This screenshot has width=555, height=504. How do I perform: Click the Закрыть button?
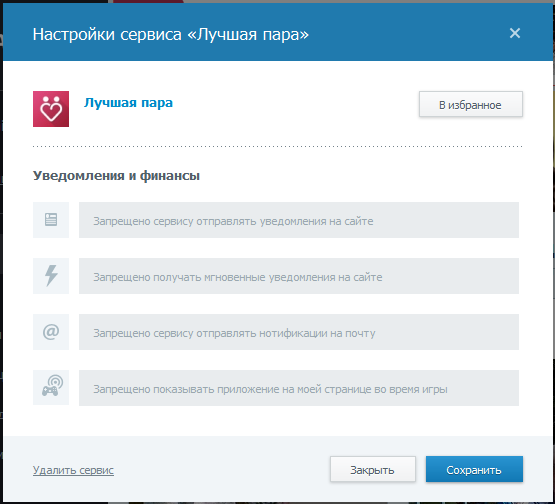click(373, 469)
